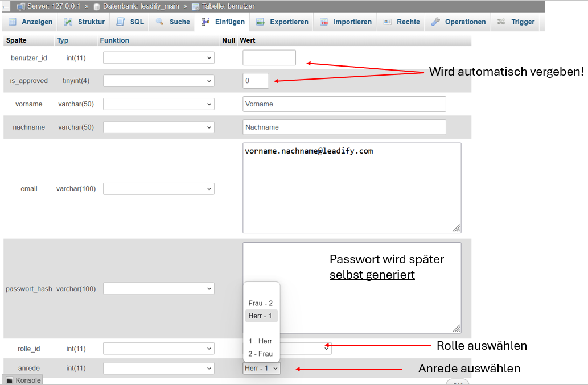Open the Konsole panel button
Screen dimensions: 588x385
[x=23, y=380]
